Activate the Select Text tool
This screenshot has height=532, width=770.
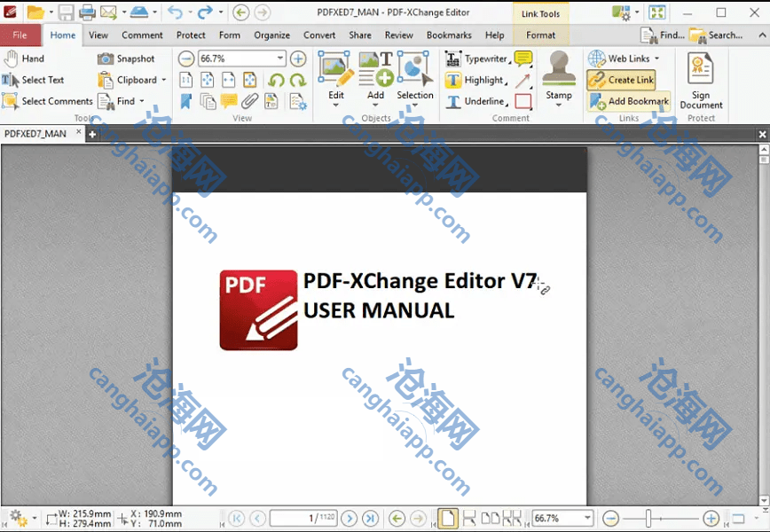(34, 80)
